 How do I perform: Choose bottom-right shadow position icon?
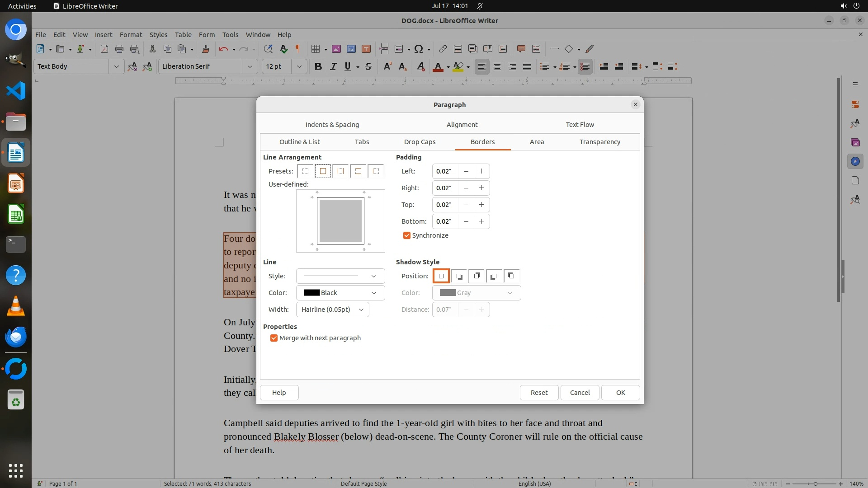[x=459, y=276]
